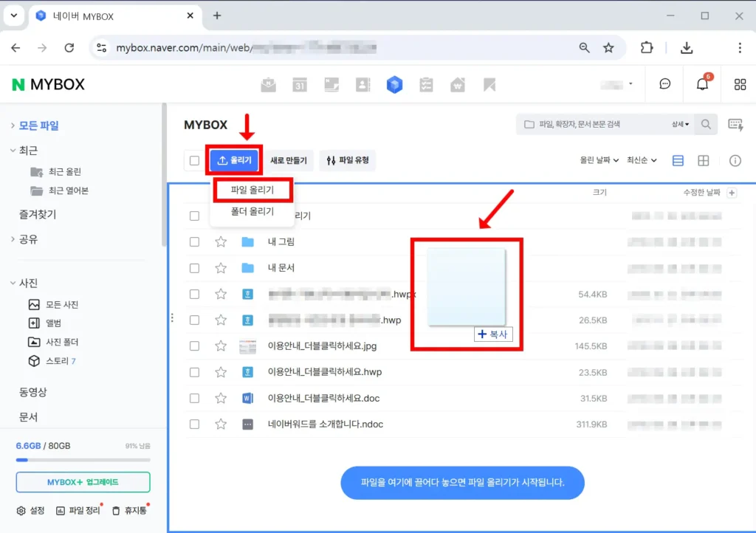
Task: Show the details info panel icon
Action: pyautogui.click(x=735, y=160)
